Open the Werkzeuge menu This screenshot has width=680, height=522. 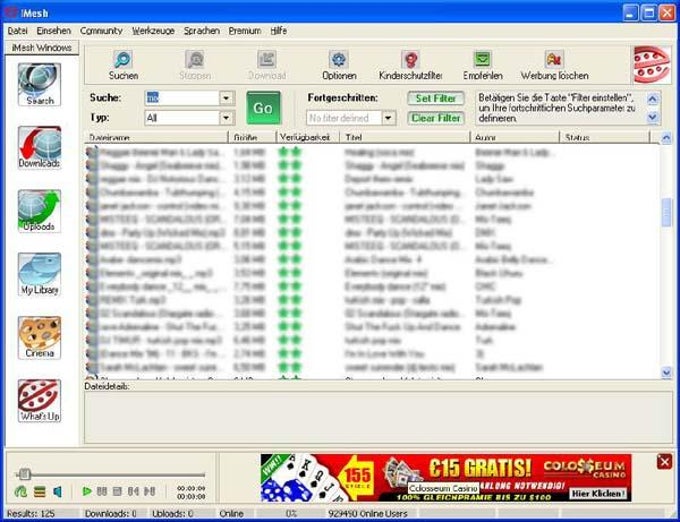(153, 31)
